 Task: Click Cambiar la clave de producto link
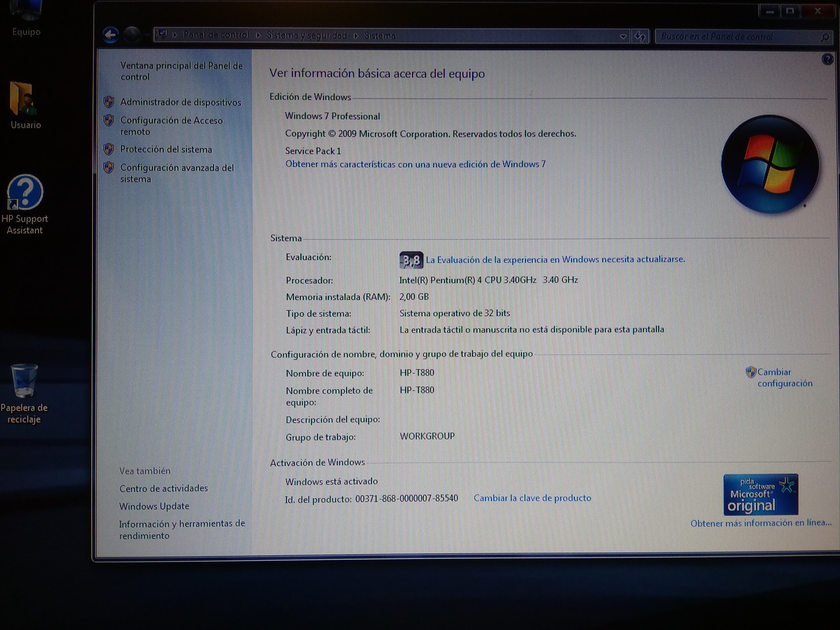tap(533, 498)
